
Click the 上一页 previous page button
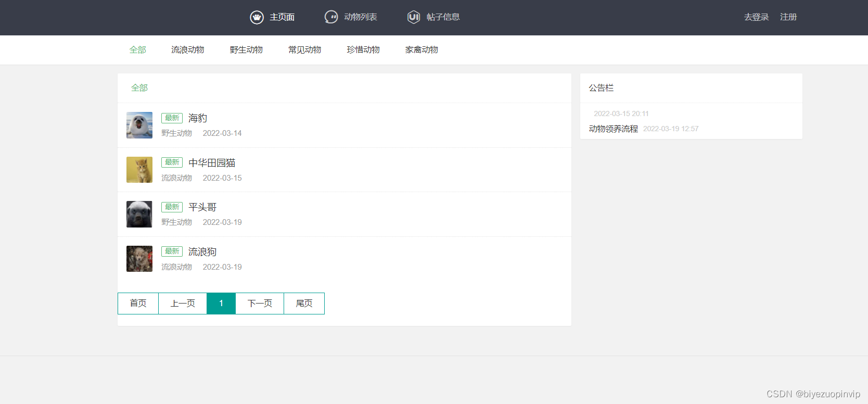pos(183,304)
